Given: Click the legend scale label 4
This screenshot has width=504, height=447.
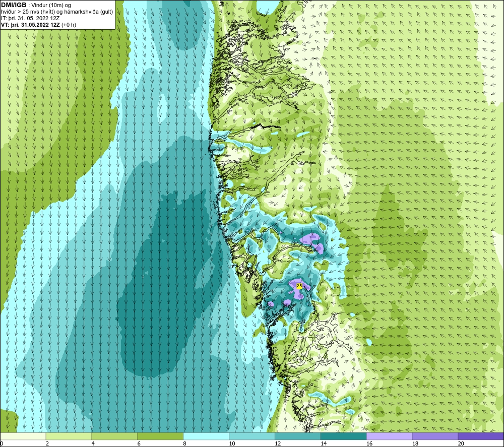Looking at the screenshot, I should coord(93,443).
